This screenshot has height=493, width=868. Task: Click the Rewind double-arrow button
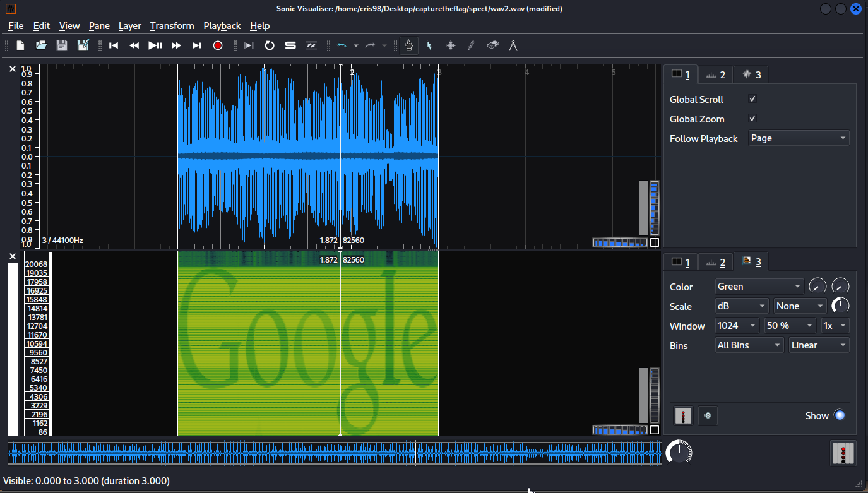134,45
